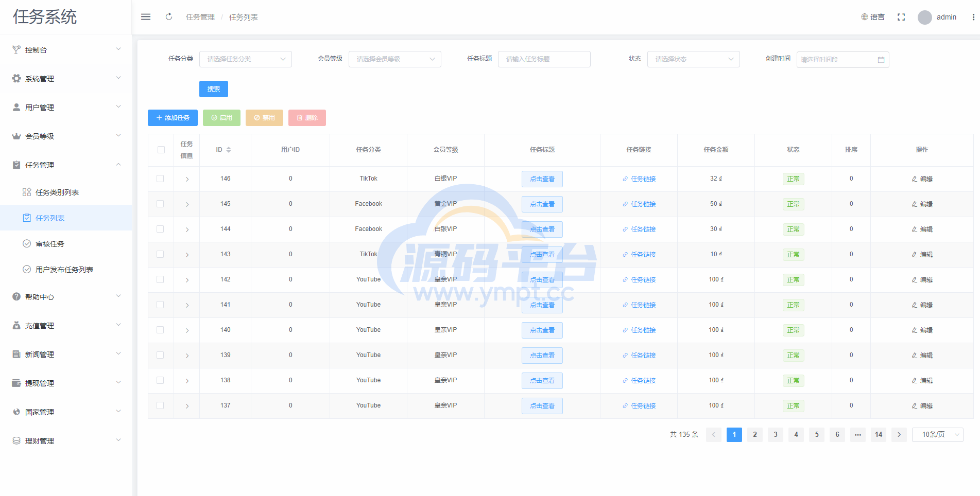980x496 pixels.
Task: Click the 会员等级 crown icon
Action: (16, 136)
